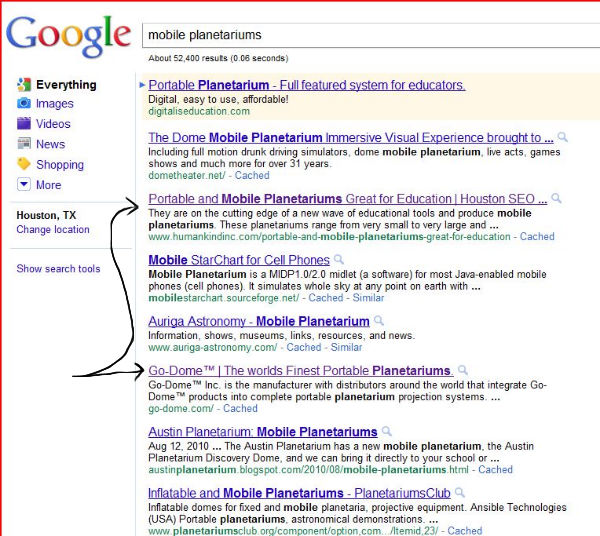Preview Auriga Astronomy result with magnifier icon
This screenshot has width=600, height=536.
pyautogui.click(x=378, y=321)
